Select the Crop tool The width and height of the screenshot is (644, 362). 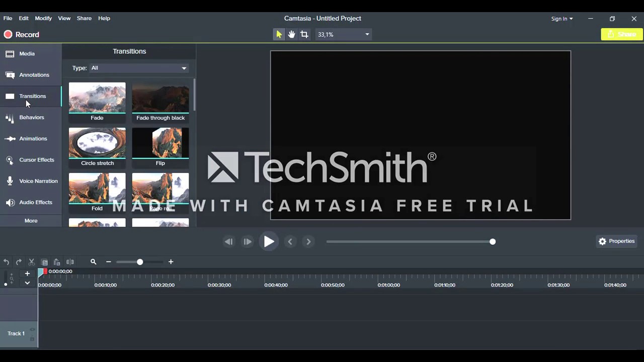coord(304,34)
